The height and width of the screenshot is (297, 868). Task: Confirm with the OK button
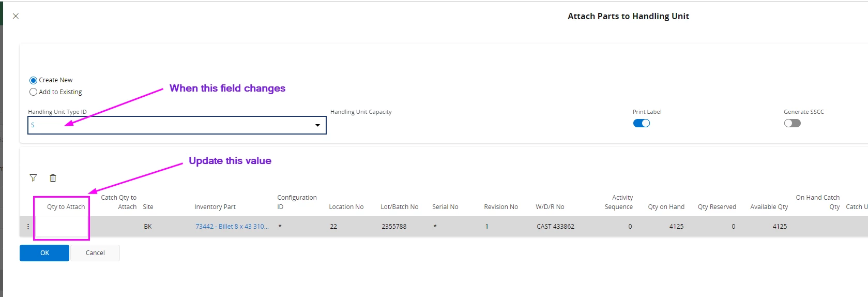click(44, 253)
